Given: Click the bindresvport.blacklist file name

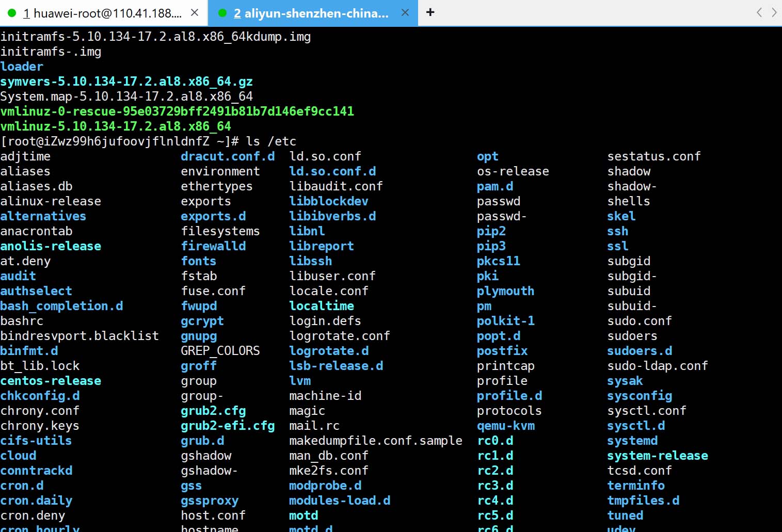Looking at the screenshot, I should (79, 336).
